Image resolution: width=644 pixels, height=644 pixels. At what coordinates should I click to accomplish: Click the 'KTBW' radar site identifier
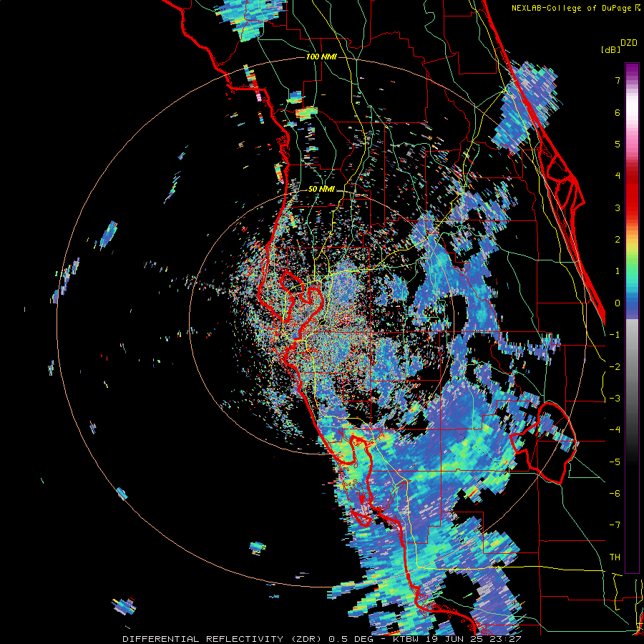pyautogui.click(x=407, y=639)
